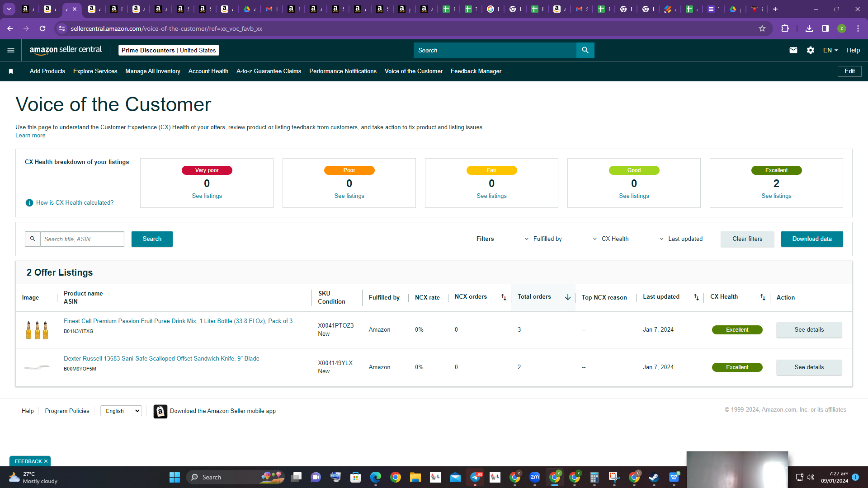Open Zoom from the taskbar

(x=535, y=477)
